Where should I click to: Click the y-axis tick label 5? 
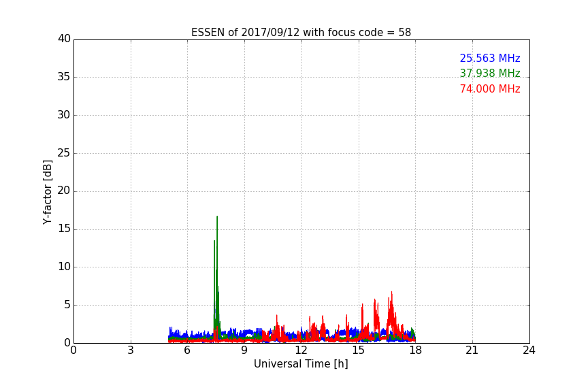67,305
